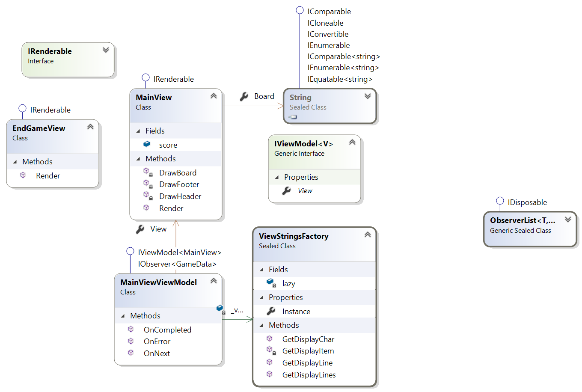This screenshot has width=582, height=392.
Task: Click the DrawBoard private method icon
Action: click(148, 172)
